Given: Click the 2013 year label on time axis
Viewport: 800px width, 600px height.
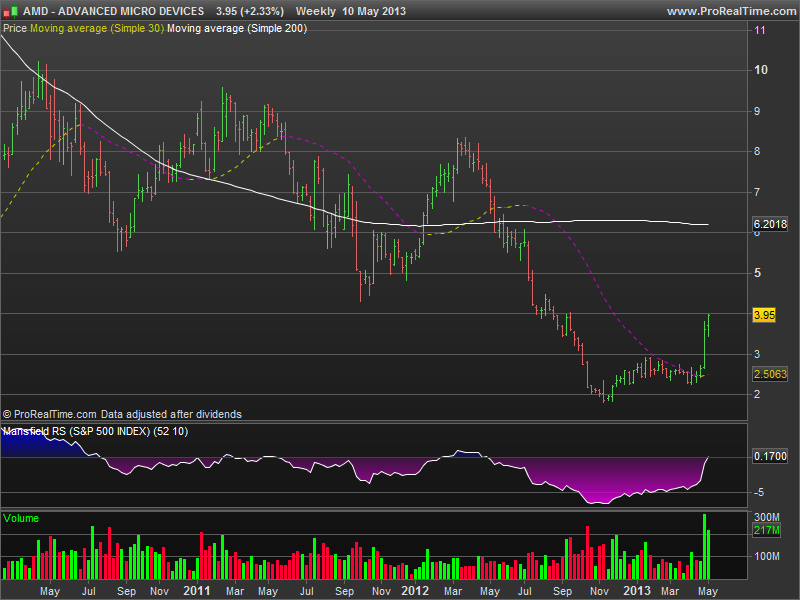Looking at the screenshot, I should [x=637, y=591].
